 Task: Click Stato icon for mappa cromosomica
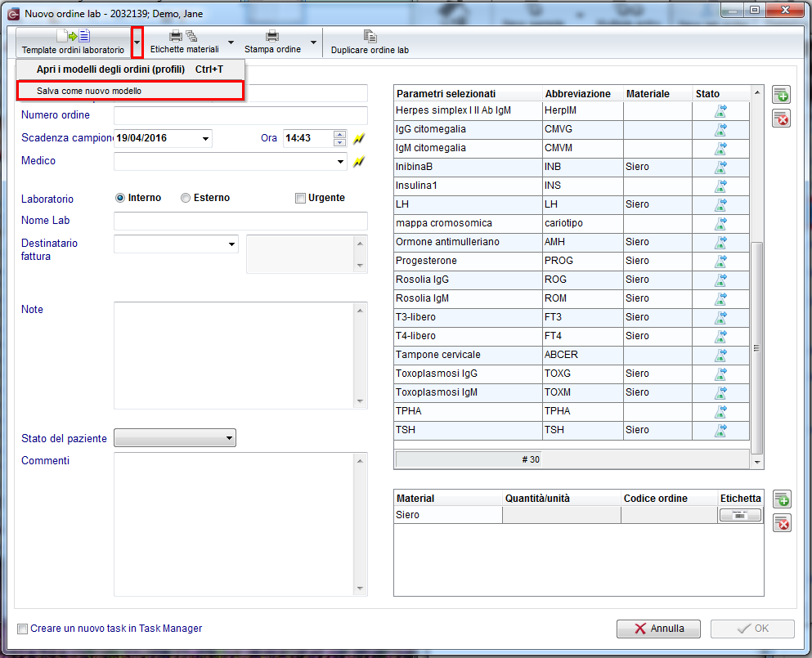pos(720,224)
